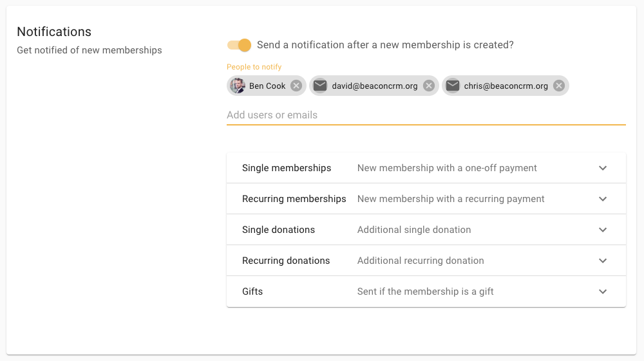Remove chris@beaconcrm.org chip

[x=559, y=86]
